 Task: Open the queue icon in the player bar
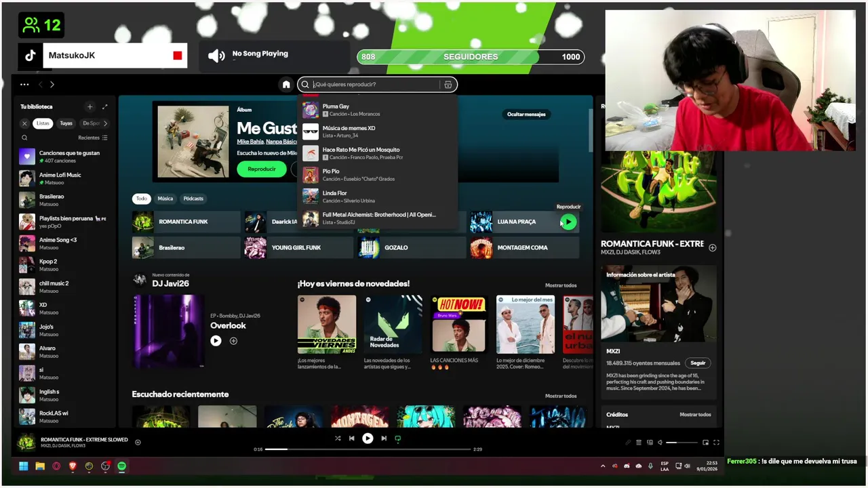click(639, 443)
